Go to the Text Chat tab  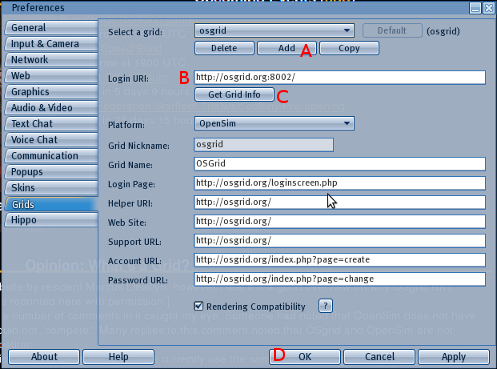[x=52, y=124]
